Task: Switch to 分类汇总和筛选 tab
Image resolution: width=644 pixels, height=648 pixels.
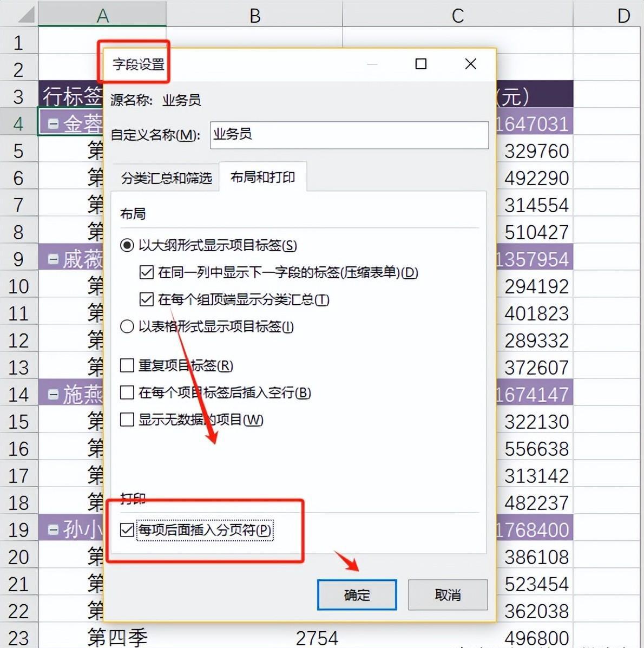Action: click(167, 178)
